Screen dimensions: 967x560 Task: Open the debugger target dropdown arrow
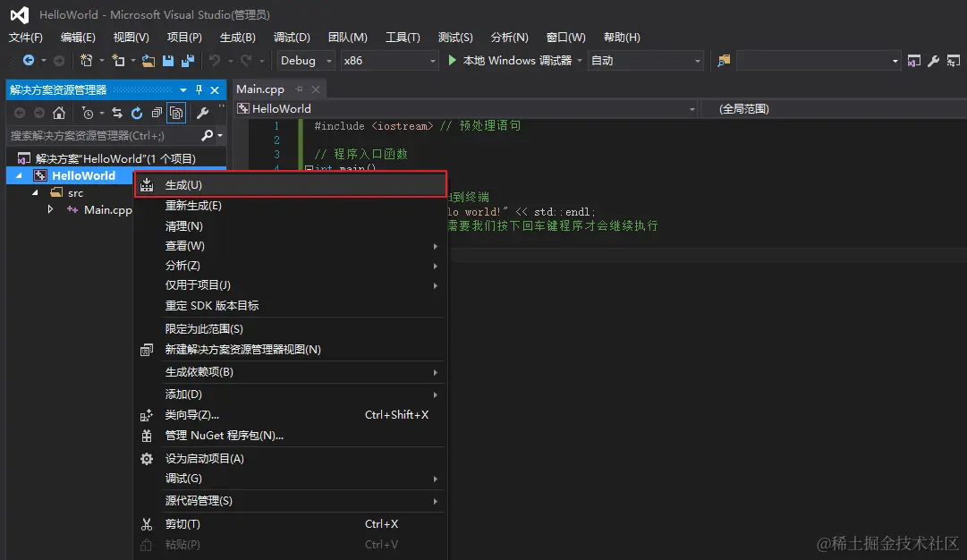click(x=580, y=61)
